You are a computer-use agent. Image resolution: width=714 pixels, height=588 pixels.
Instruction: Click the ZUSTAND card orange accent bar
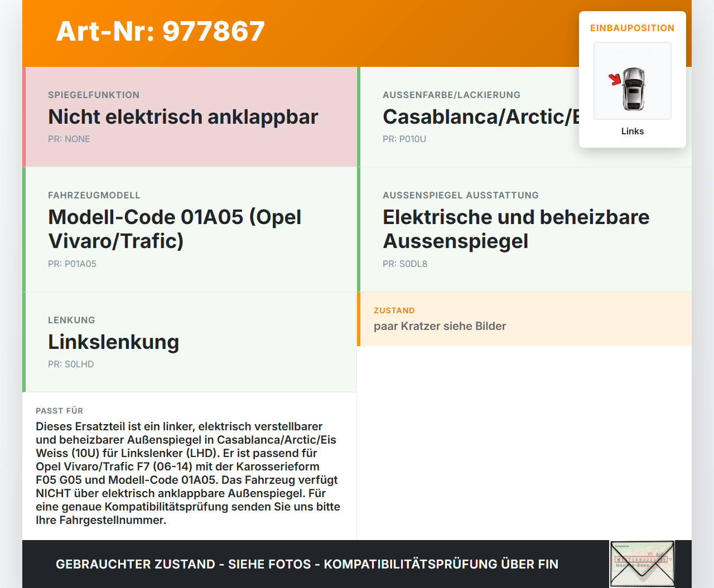point(359,319)
